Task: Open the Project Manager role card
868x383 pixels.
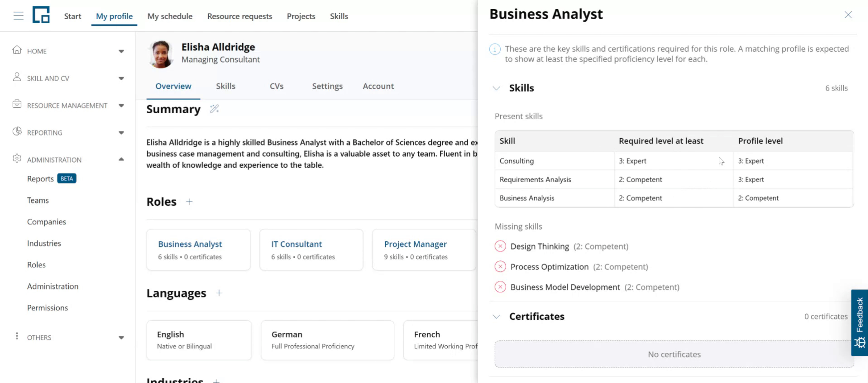Action: pos(424,250)
